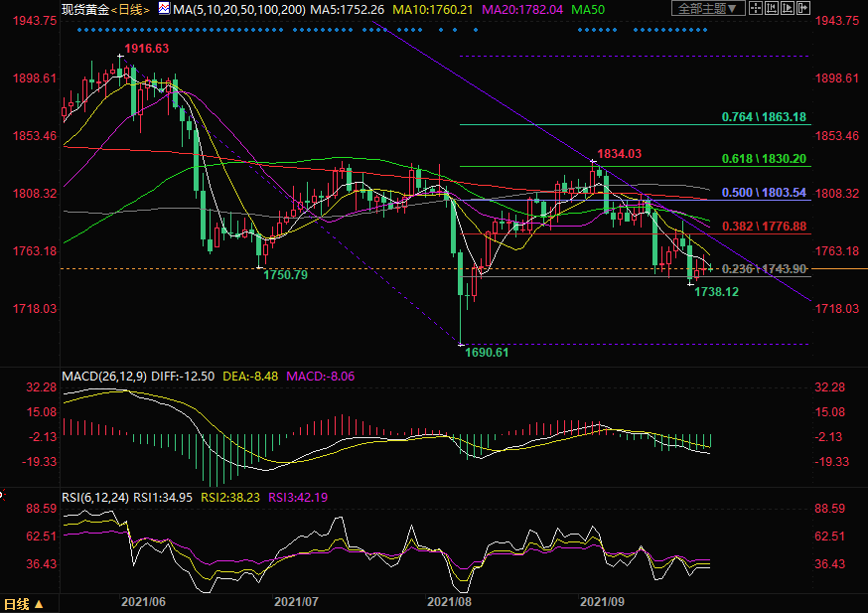Click the rightmost small icon in top toolbar
The height and width of the screenshot is (613, 868).
pos(804,9)
